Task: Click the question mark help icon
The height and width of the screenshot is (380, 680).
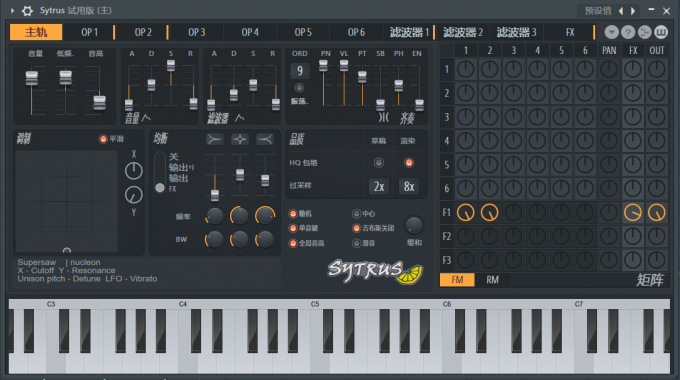Action: pos(628,32)
